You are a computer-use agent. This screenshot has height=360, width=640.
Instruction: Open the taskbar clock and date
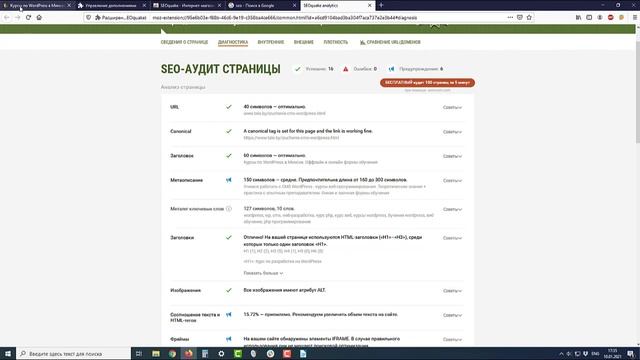point(612,353)
